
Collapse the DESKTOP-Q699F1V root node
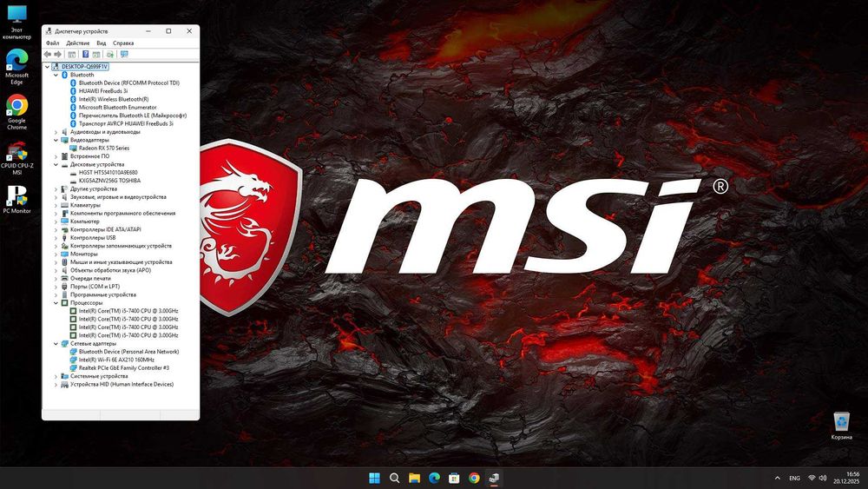[47, 67]
